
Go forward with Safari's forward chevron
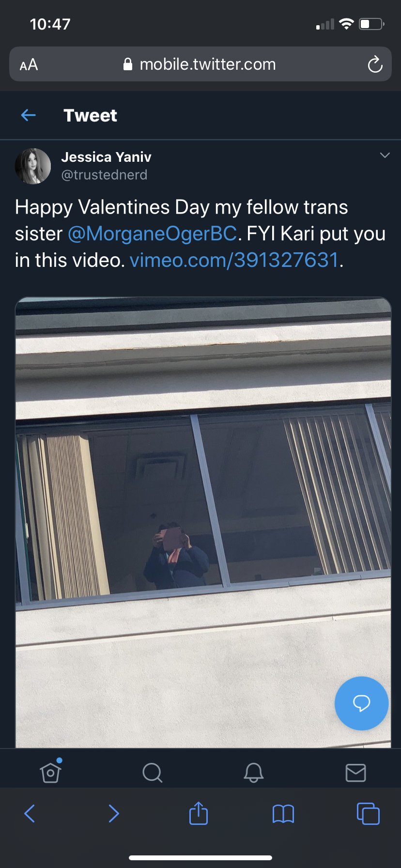[x=114, y=814]
